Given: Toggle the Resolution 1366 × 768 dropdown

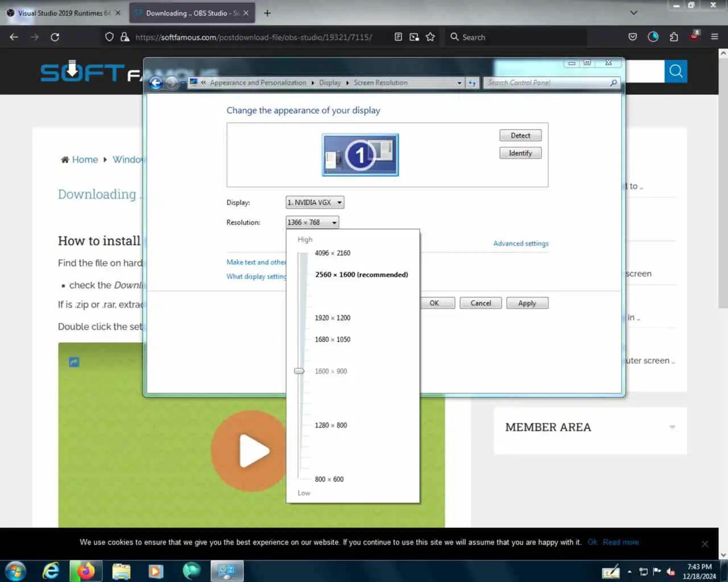Looking at the screenshot, I should tap(312, 222).
